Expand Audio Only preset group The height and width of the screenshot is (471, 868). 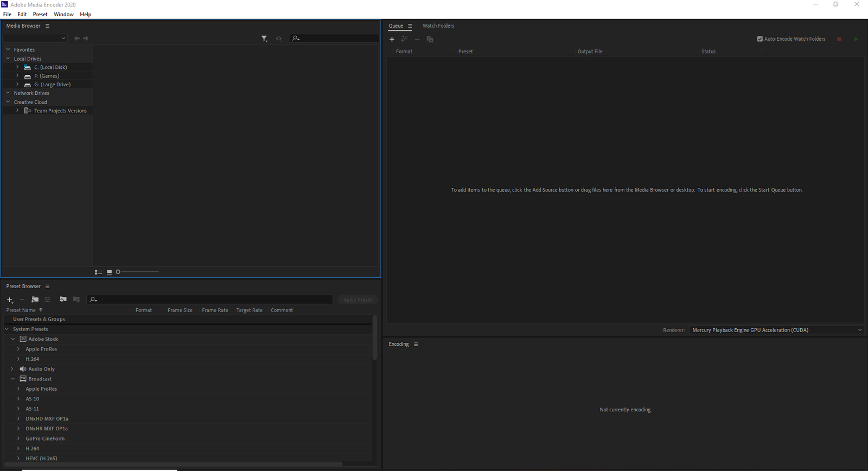(12, 369)
